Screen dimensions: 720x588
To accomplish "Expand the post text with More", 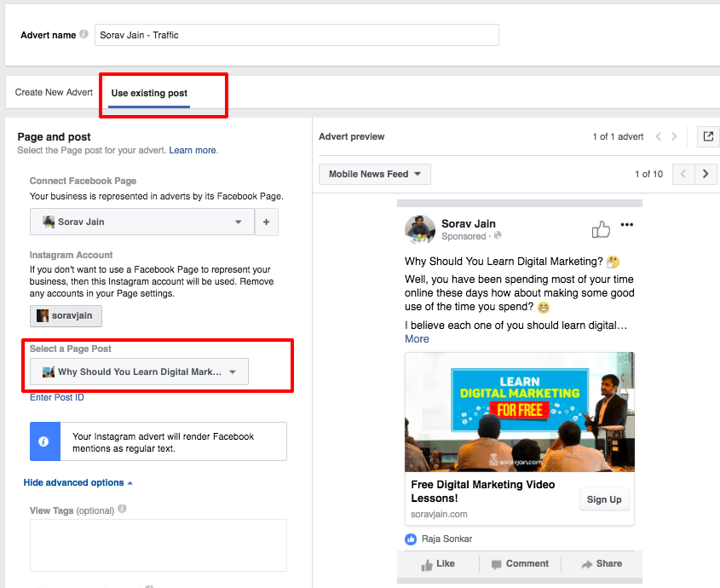I will (x=417, y=339).
